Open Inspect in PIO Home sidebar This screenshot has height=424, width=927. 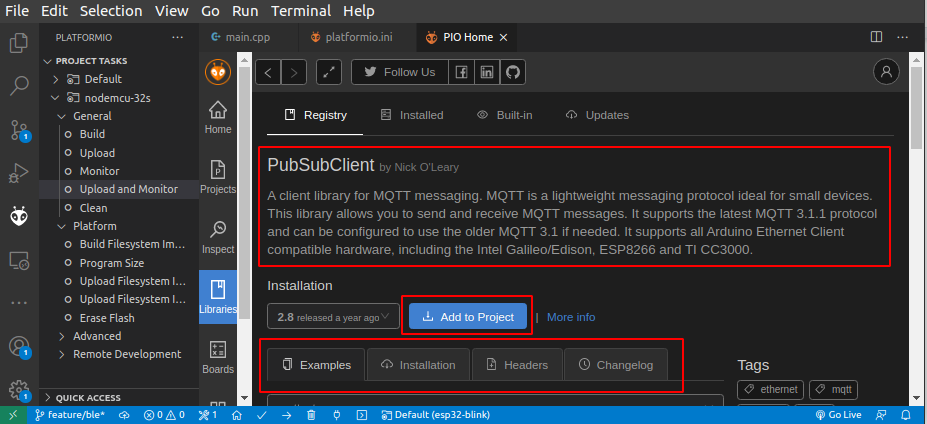(218, 238)
